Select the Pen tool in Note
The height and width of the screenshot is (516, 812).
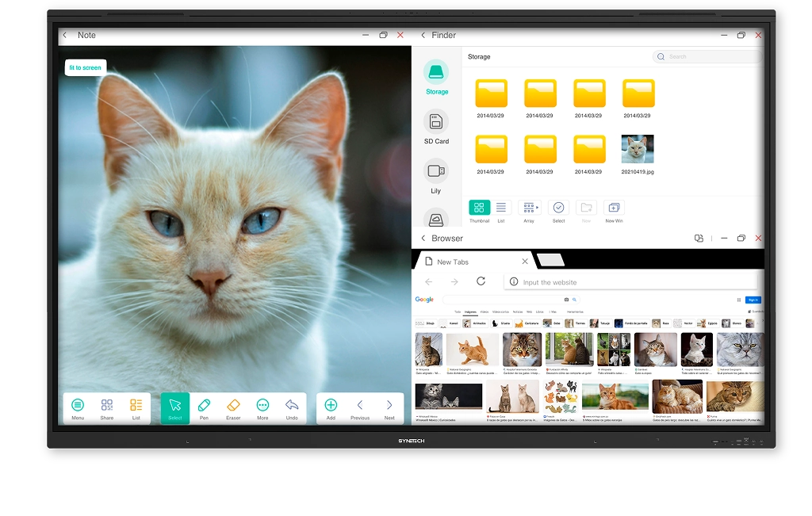(204, 407)
